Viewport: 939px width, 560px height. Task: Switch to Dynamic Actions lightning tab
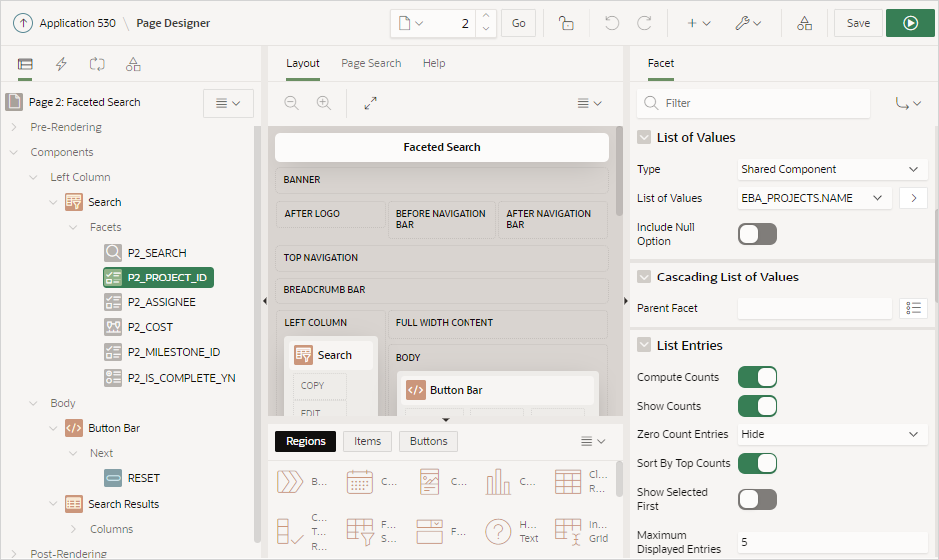click(61, 64)
